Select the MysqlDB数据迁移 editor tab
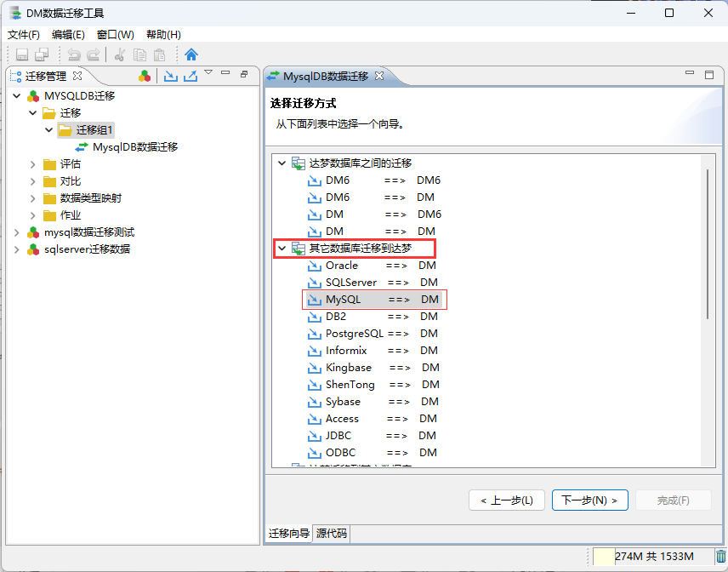The image size is (728, 572). [x=326, y=77]
